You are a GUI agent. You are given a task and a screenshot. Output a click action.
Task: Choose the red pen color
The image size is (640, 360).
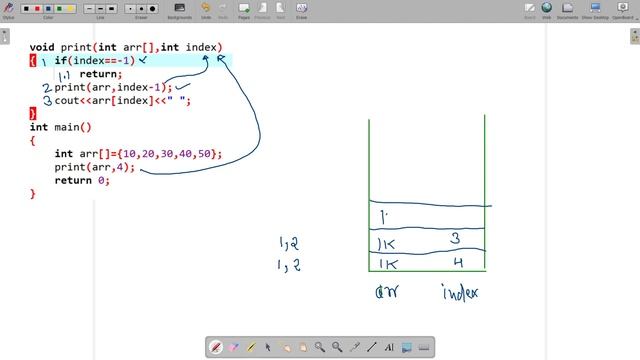pyautogui.click(x=37, y=9)
